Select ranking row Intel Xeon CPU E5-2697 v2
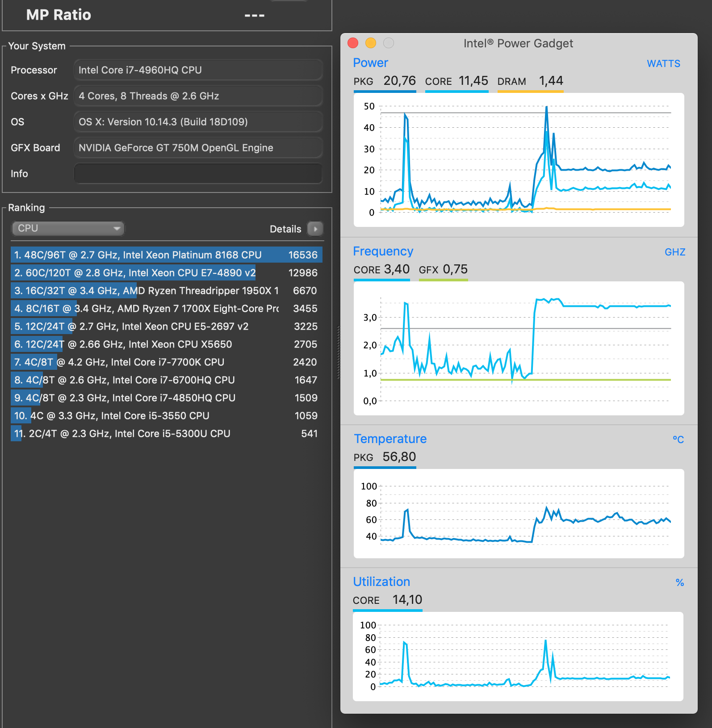 point(167,326)
